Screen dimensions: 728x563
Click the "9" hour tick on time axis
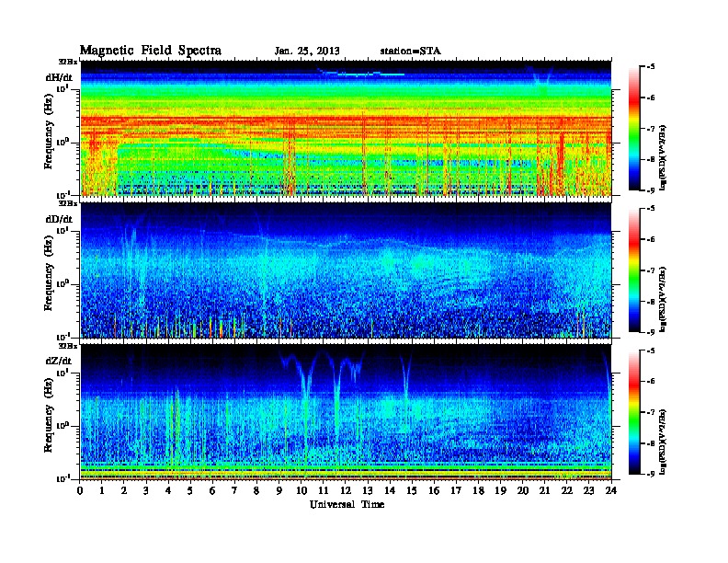tap(279, 491)
